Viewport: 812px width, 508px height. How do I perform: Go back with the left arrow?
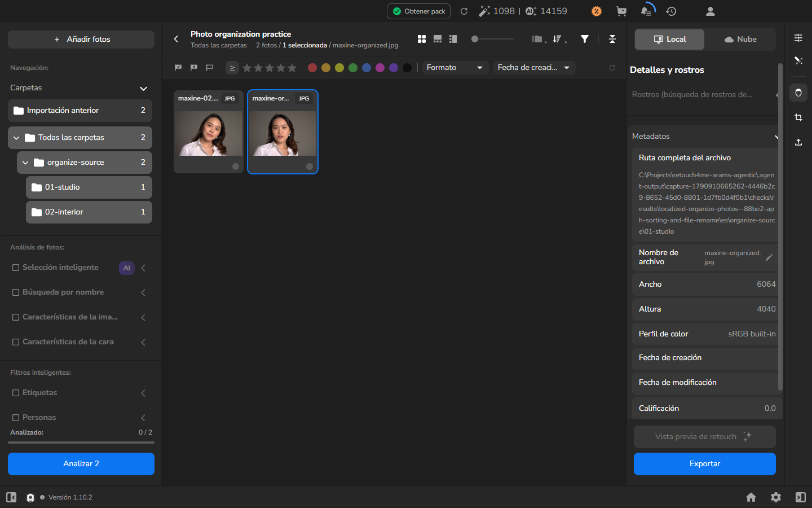(176, 39)
